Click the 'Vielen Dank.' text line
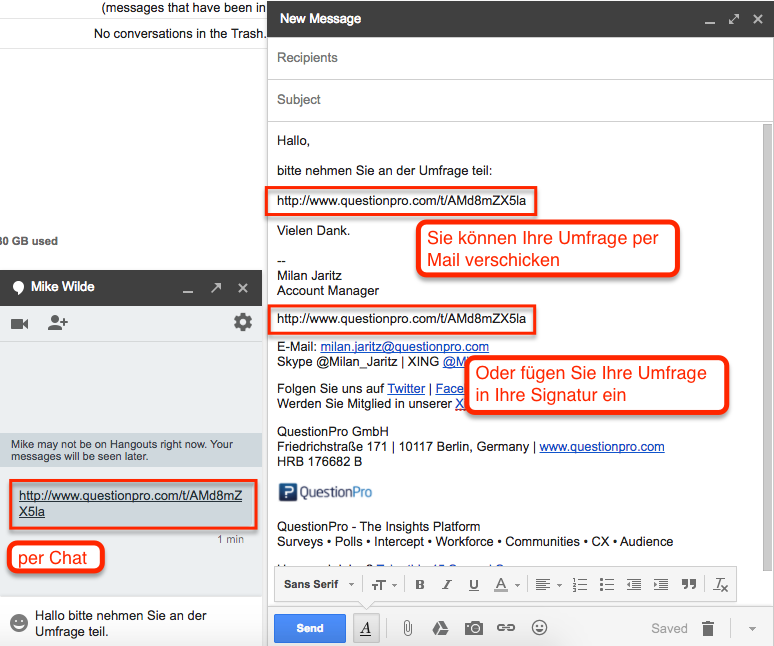774x646 pixels. point(313,231)
